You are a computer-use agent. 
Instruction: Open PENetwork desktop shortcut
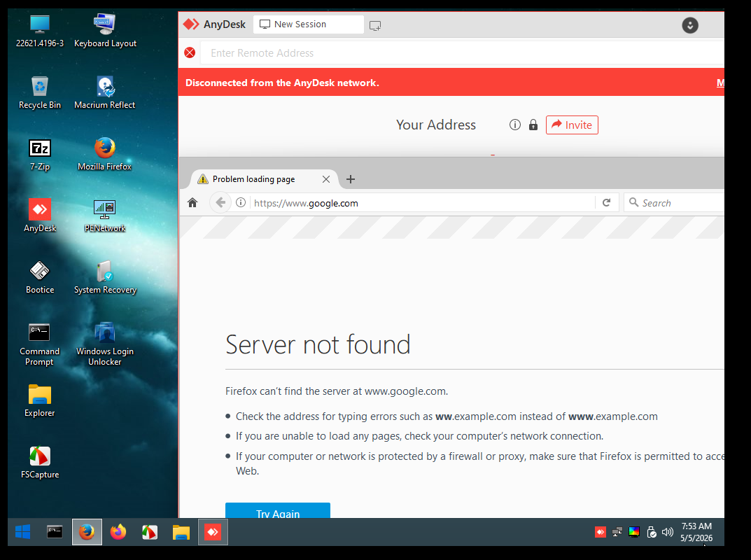click(x=105, y=216)
